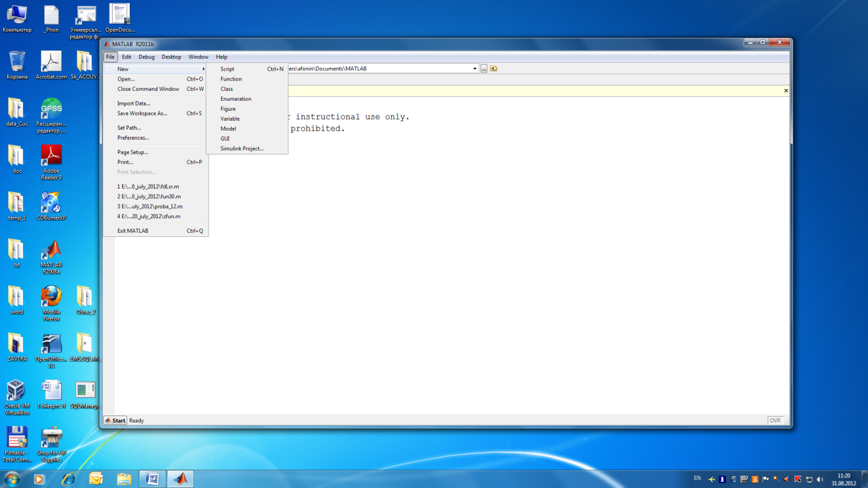Open the File menu
Screen dimensions: 868x488
pos(110,57)
